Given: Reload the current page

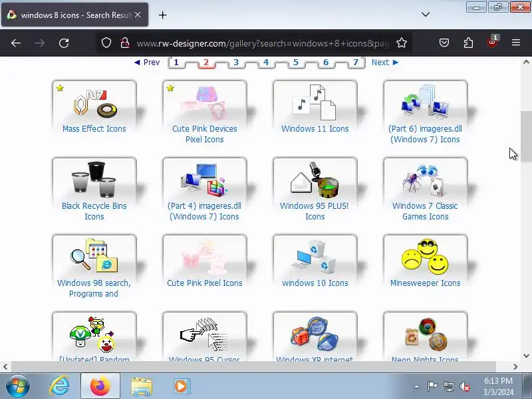Looking at the screenshot, I should pyautogui.click(x=64, y=43).
